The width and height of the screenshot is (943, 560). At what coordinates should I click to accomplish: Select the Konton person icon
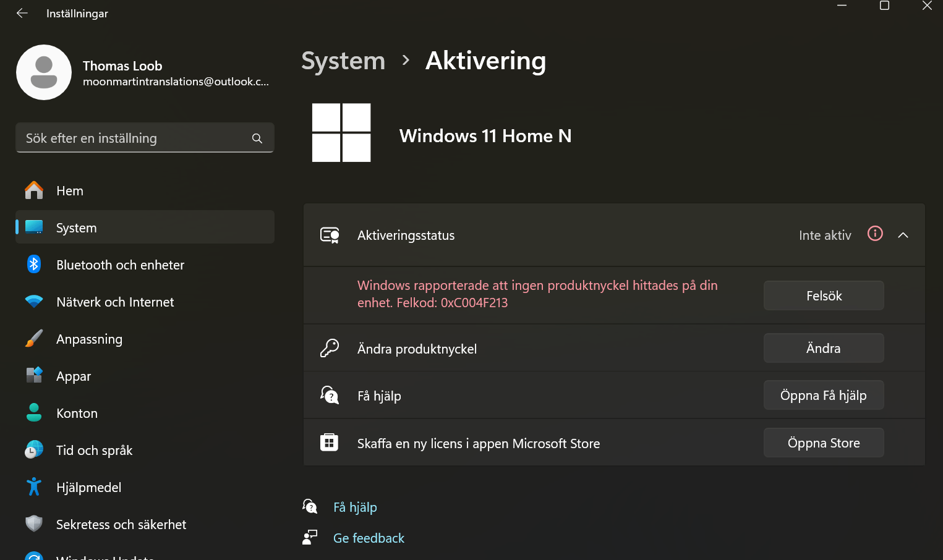click(34, 412)
